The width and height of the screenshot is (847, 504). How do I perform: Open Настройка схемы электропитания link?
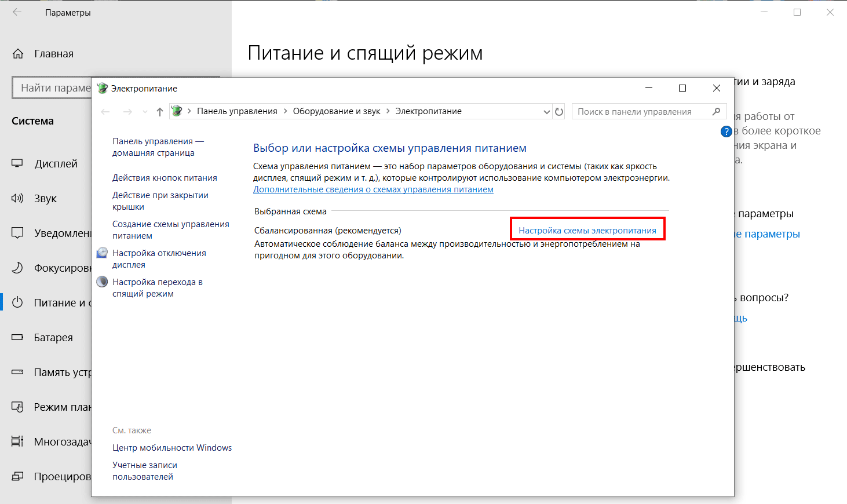coord(587,231)
